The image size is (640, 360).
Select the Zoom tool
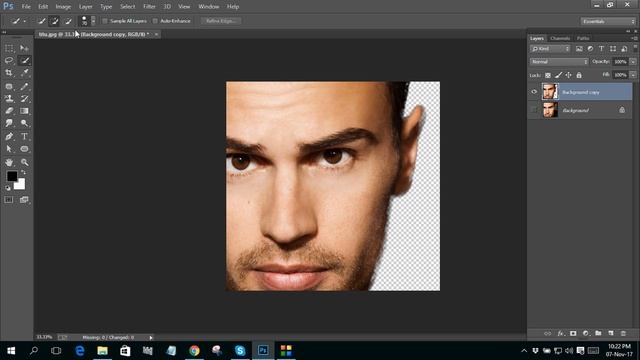(x=24, y=162)
